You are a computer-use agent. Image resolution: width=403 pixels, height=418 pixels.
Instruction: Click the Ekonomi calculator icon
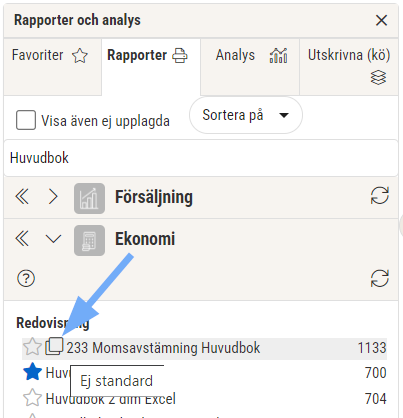point(89,240)
